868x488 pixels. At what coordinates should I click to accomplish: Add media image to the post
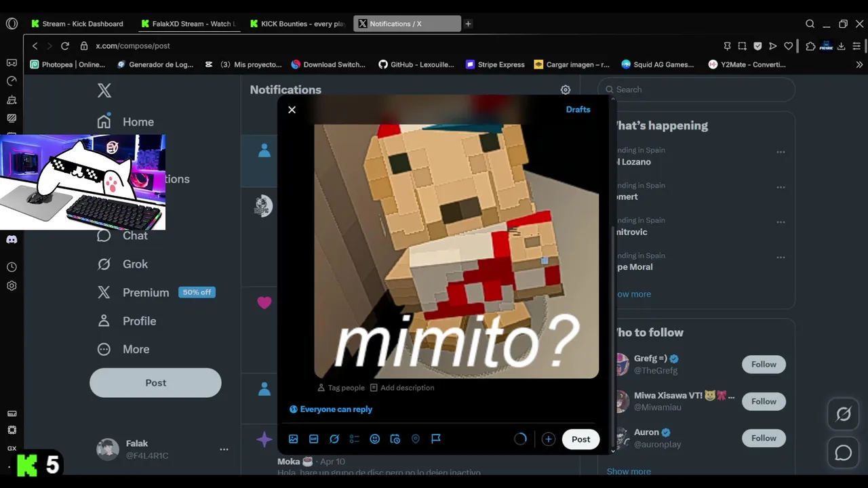click(x=294, y=439)
